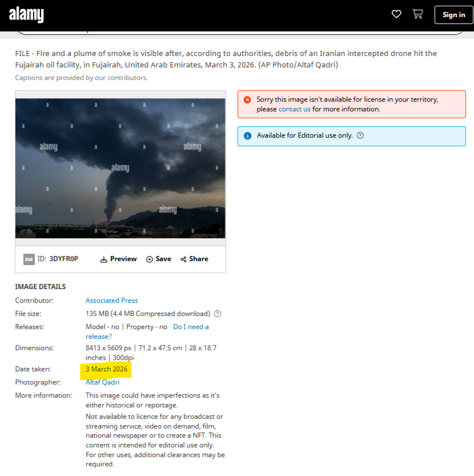Click the More information label

point(44,395)
